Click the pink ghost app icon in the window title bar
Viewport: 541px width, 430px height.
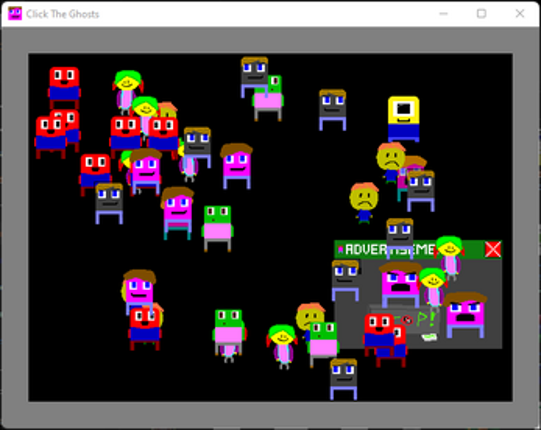pyautogui.click(x=15, y=14)
